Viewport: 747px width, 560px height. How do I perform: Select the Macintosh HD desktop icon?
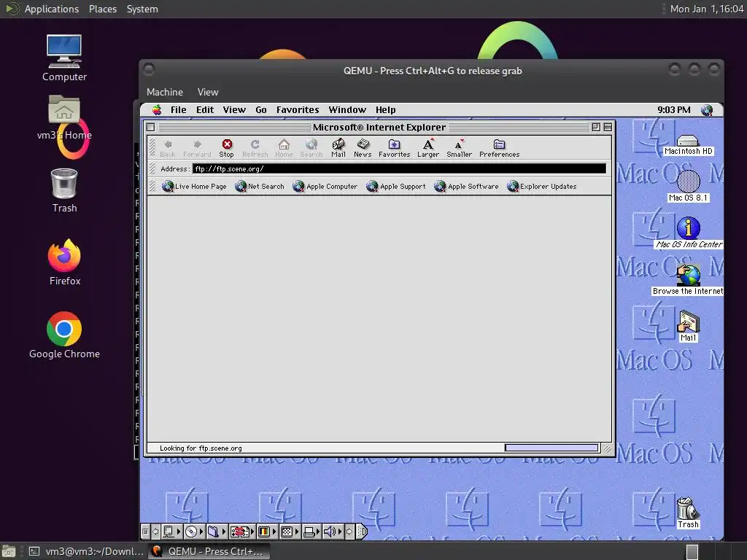(x=688, y=145)
